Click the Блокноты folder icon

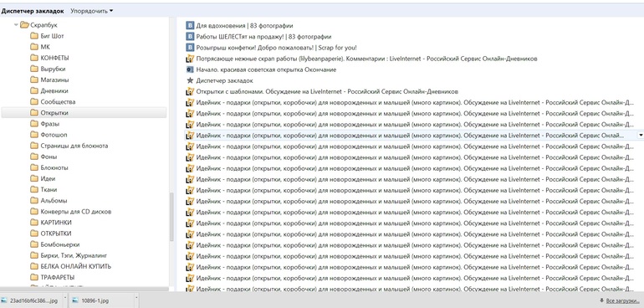pyautogui.click(x=34, y=167)
